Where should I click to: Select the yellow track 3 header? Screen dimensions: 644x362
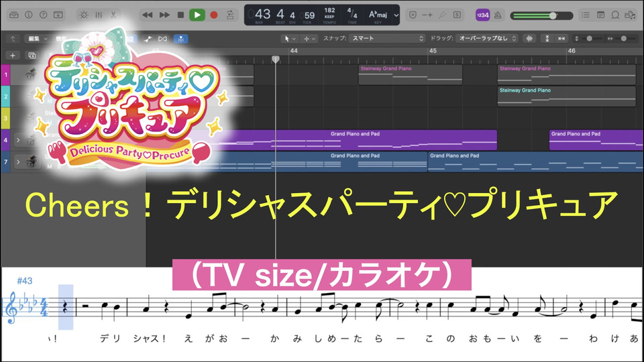[5, 118]
